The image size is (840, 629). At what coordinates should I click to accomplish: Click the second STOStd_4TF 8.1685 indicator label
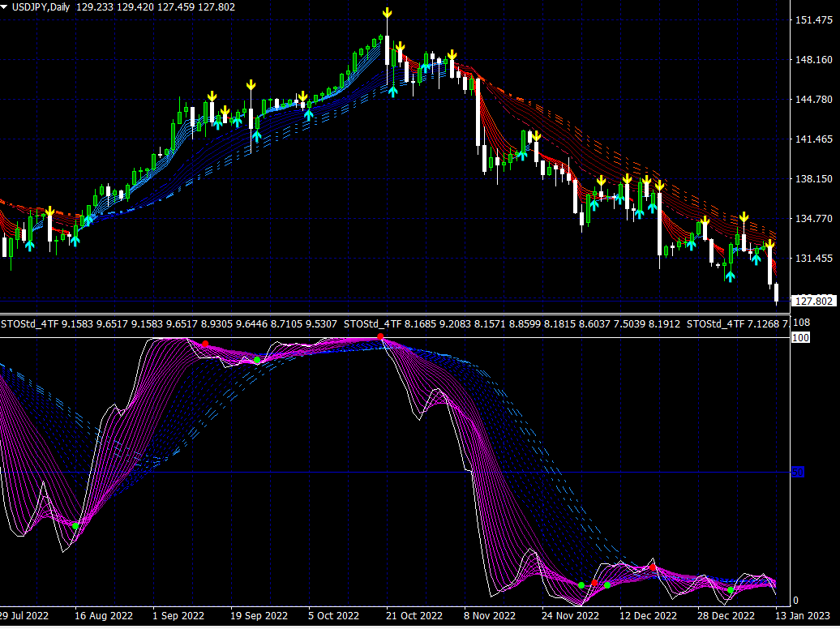pyautogui.click(x=512, y=324)
